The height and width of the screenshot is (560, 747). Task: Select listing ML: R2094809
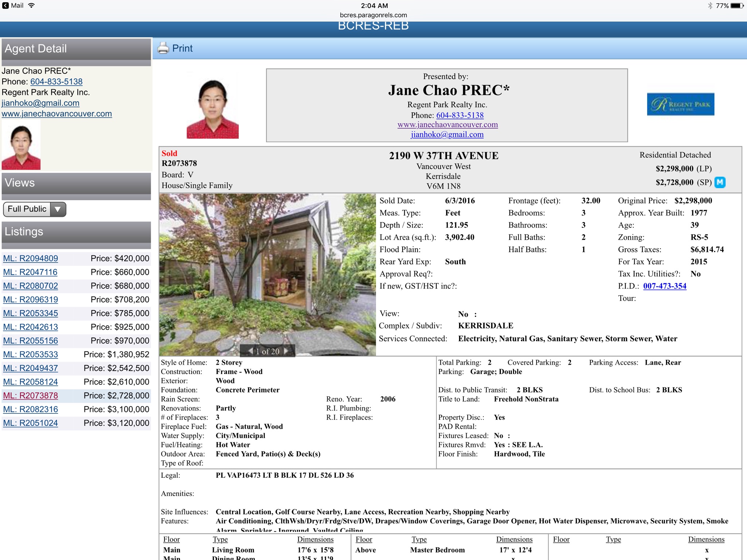click(31, 258)
